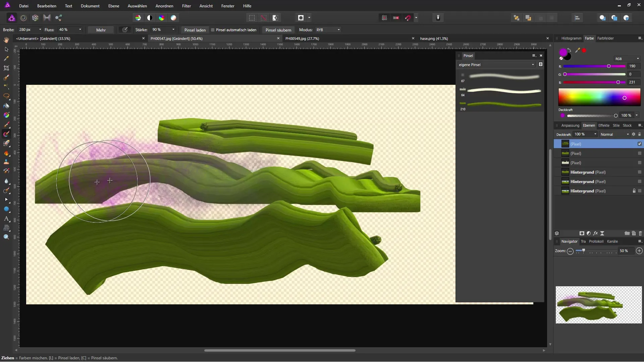Enable 'Pinsel automatisch laden' checkbox

(x=213, y=30)
